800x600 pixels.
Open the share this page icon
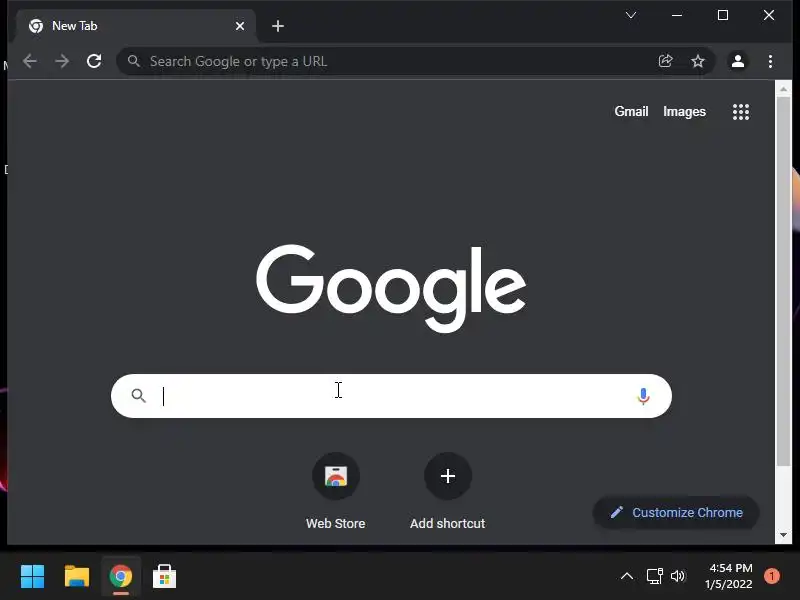click(665, 61)
